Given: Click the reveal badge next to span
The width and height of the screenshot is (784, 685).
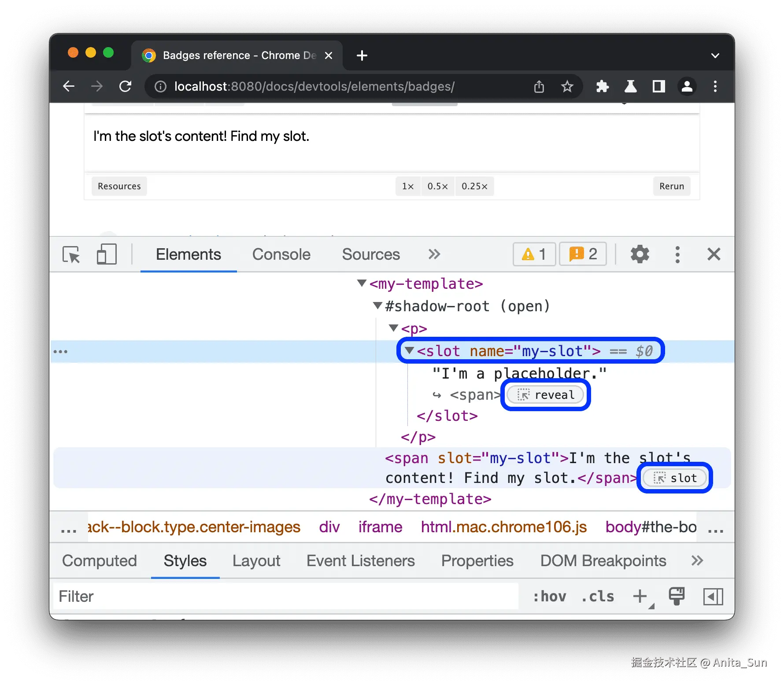Looking at the screenshot, I should pyautogui.click(x=546, y=395).
